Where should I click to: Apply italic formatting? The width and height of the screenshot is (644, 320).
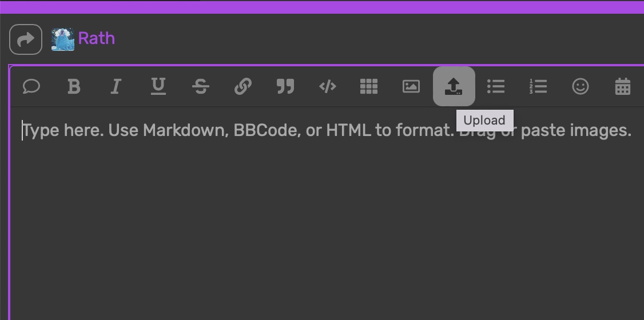pos(116,86)
